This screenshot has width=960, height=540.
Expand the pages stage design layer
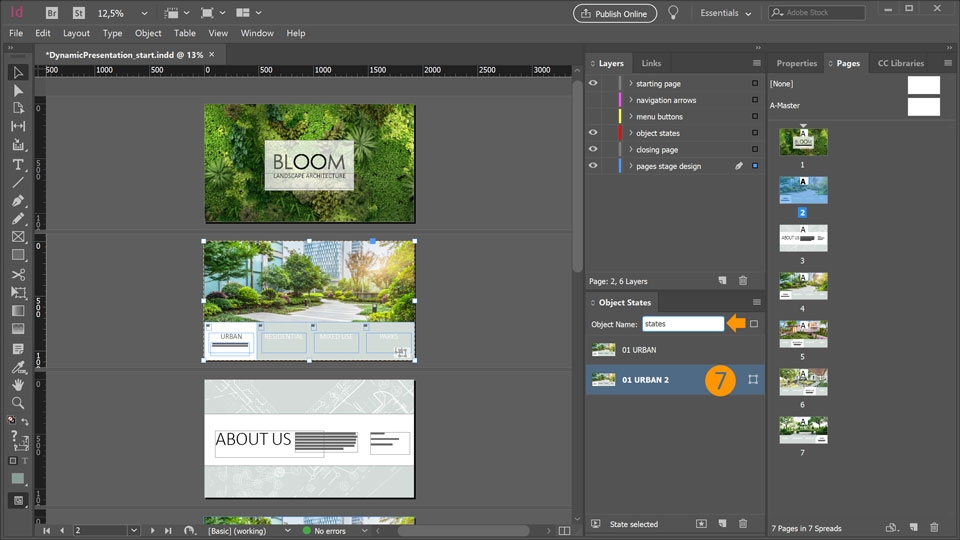tap(631, 166)
